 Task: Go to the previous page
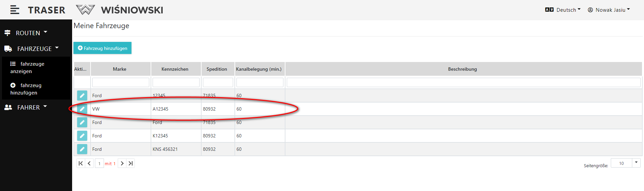point(89,163)
